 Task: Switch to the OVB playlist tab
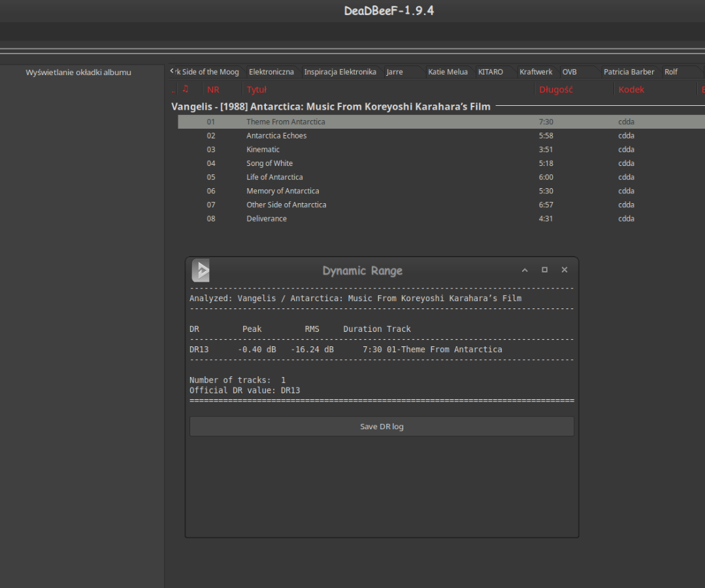coord(569,72)
